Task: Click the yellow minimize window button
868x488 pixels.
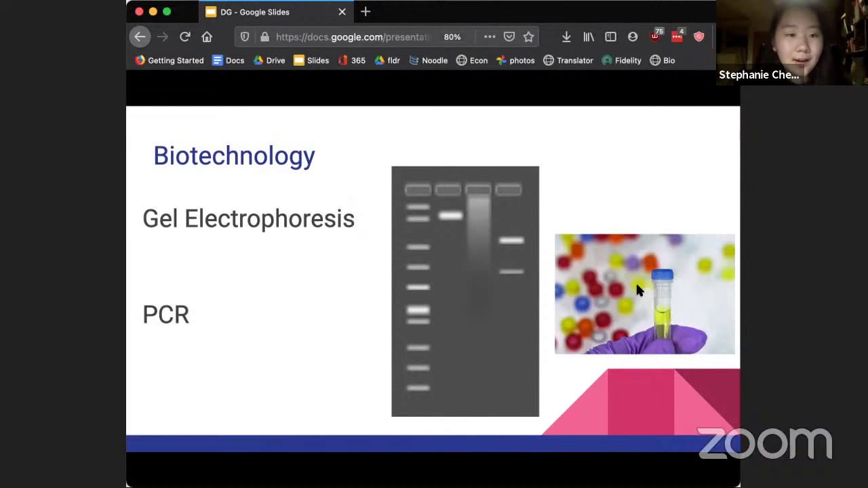Action: click(153, 12)
